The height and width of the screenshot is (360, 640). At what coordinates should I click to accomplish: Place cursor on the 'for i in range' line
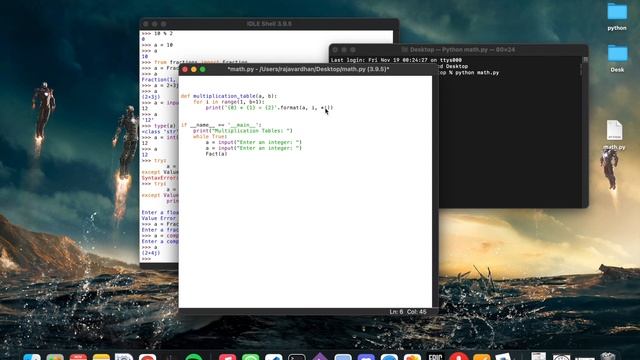(229, 102)
